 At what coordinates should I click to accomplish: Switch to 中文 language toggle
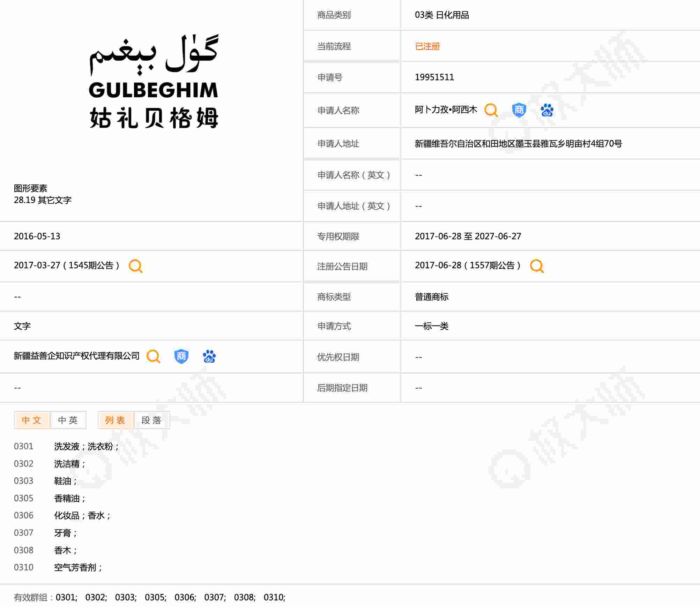click(32, 420)
